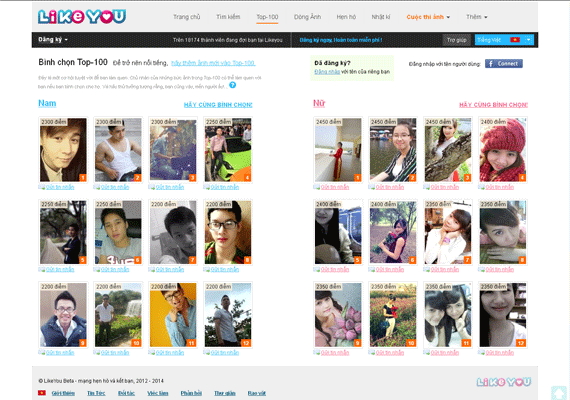This screenshot has height=400, width=570.
Task: Open the Nhật kí navigation item
Action: [381, 17]
